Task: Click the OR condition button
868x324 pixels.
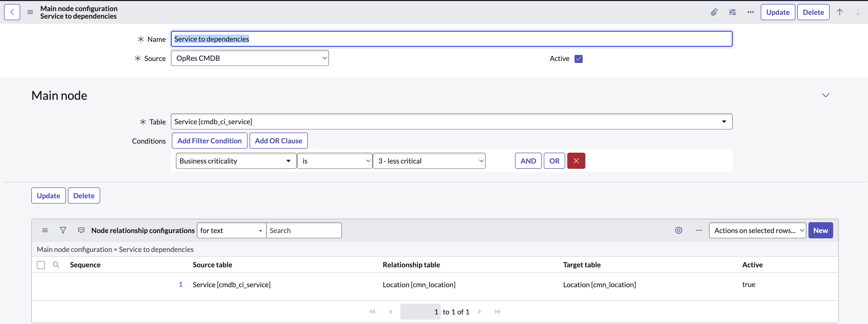Action: [x=554, y=161]
